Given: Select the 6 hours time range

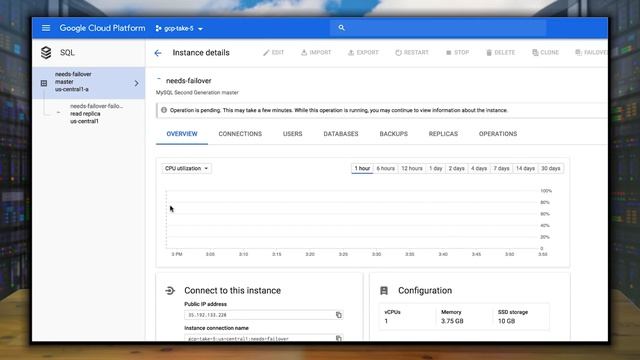Looking at the screenshot, I should [x=385, y=169].
